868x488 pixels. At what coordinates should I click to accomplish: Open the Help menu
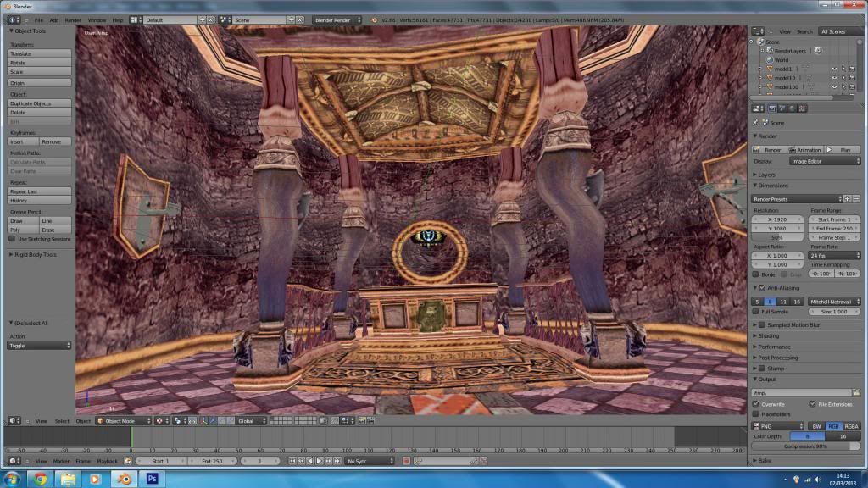click(x=118, y=20)
